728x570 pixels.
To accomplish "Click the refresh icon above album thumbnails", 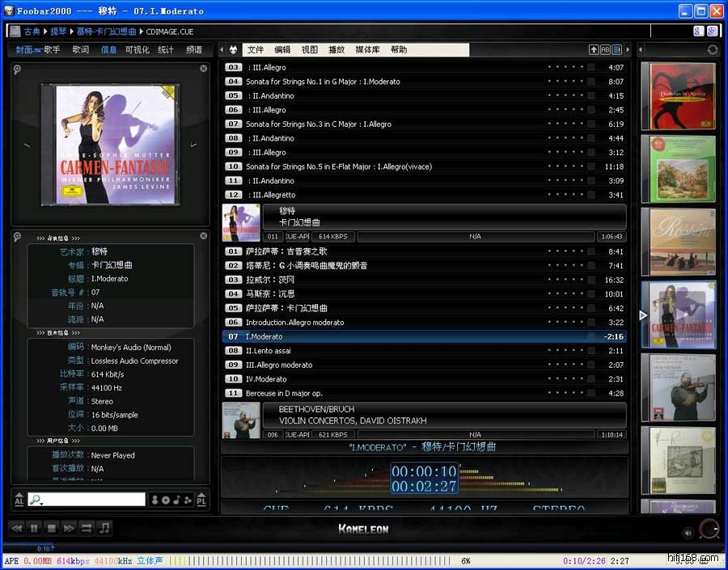I will point(712,50).
